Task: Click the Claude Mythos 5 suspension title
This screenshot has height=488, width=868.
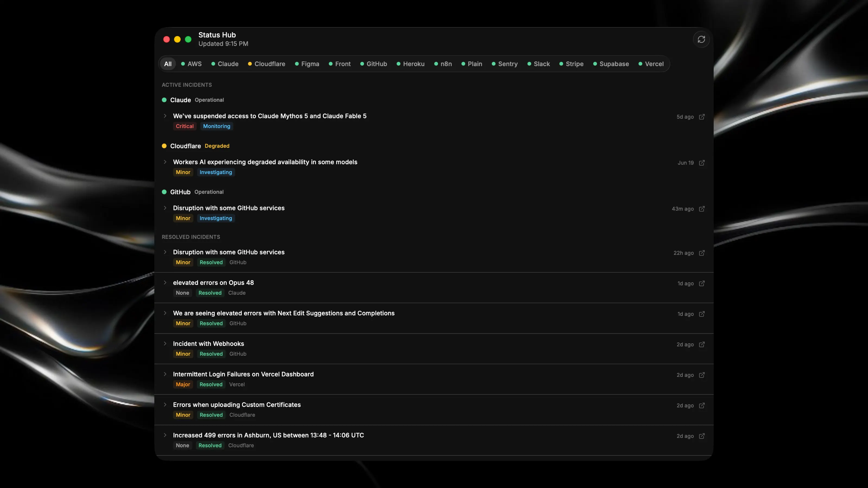Action: 270,116
